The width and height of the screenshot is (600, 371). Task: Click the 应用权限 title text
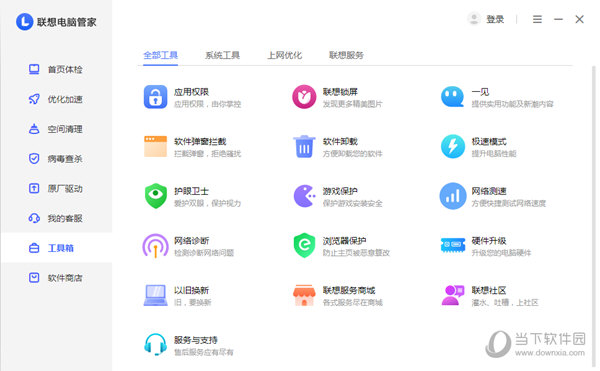191,92
